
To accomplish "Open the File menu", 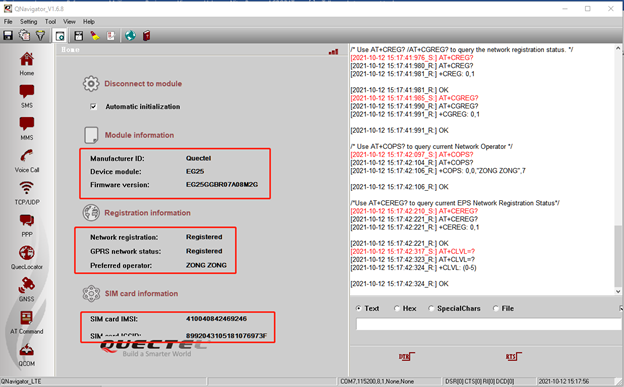I will click(8, 22).
